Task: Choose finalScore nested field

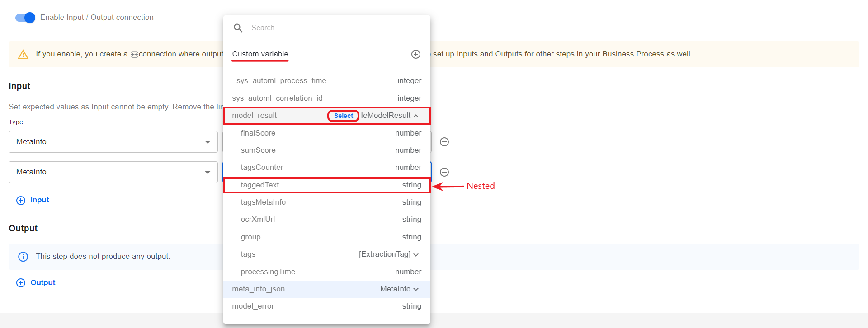Action: click(x=327, y=133)
